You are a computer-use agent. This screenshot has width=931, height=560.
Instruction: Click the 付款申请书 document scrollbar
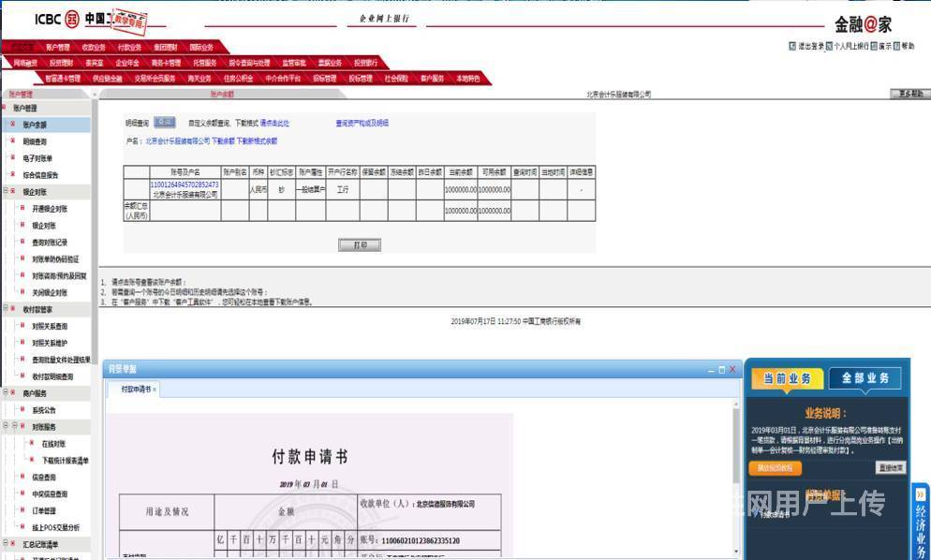736,446
